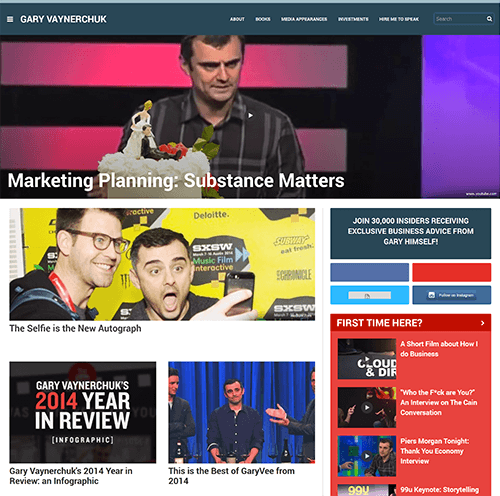Open the Investments menu item

coord(353,19)
